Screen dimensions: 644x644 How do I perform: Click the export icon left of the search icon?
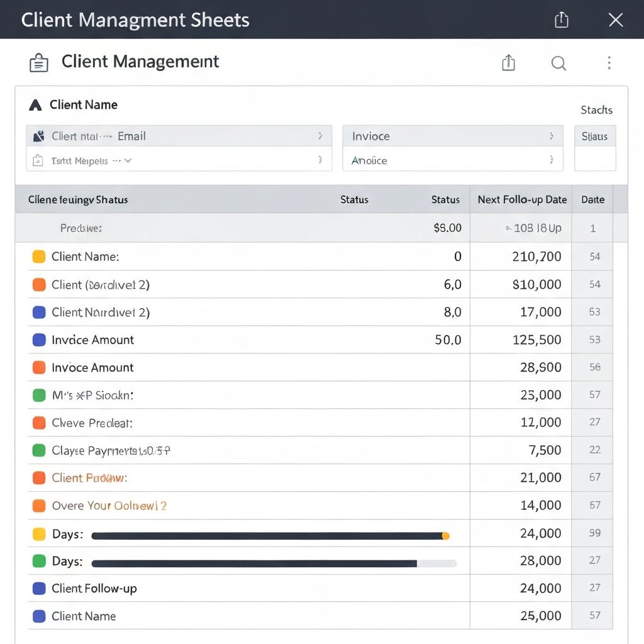pos(509,63)
